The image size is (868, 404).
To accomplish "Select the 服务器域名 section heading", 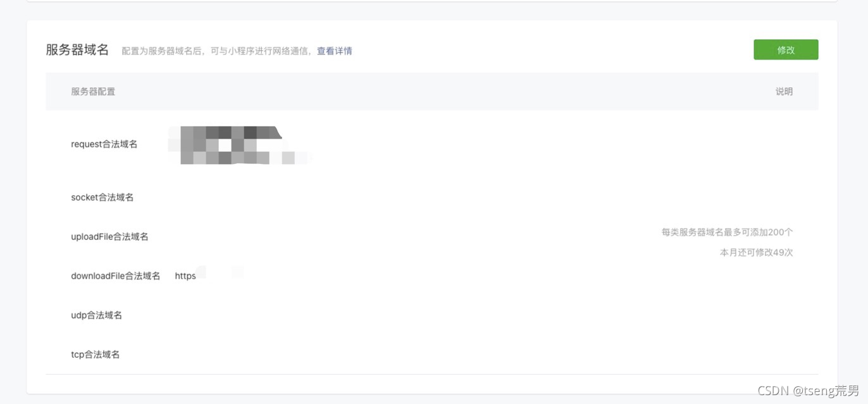I will (x=77, y=50).
